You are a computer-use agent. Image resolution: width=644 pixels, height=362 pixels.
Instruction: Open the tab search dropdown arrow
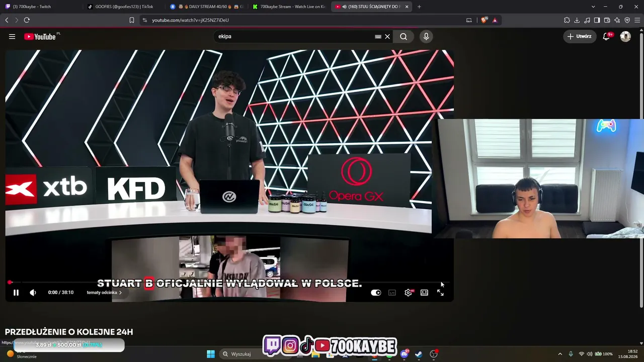(593, 7)
